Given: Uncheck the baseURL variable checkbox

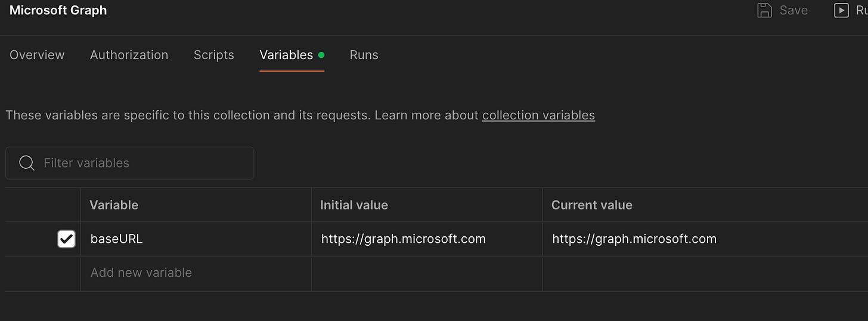Looking at the screenshot, I should tap(66, 239).
